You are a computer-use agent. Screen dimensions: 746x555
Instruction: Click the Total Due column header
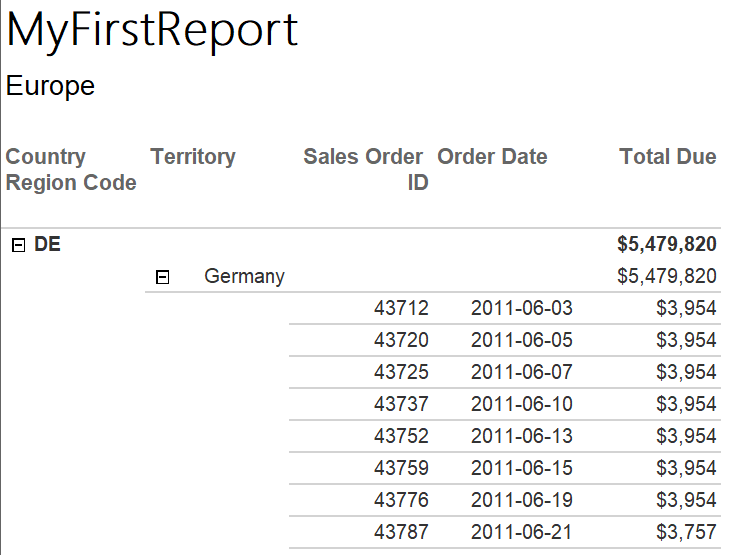[x=668, y=156]
